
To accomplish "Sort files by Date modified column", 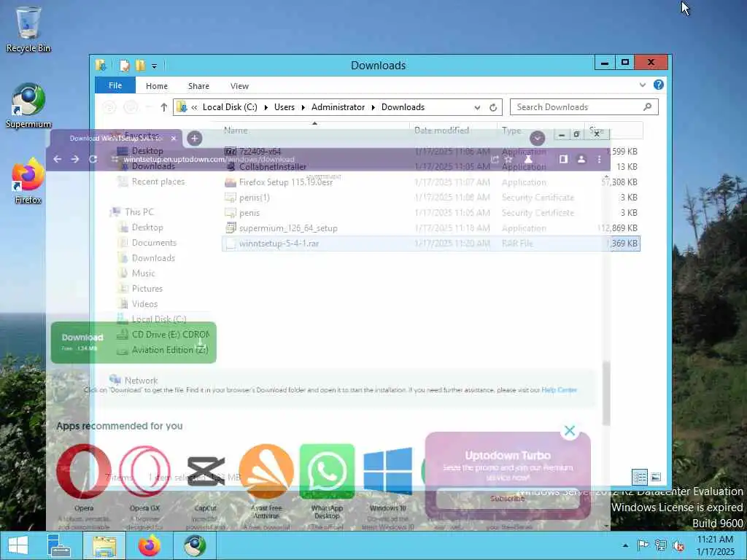I will [x=441, y=130].
